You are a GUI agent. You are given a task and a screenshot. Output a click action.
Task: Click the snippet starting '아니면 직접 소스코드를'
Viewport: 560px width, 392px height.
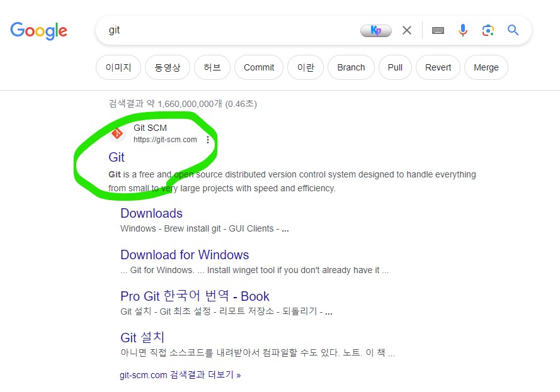click(x=258, y=353)
